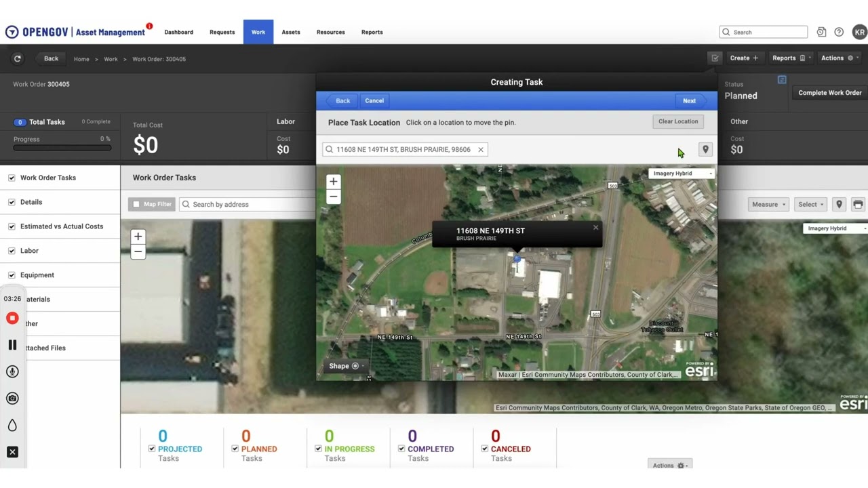Viewport: 868px width, 488px height.
Task: Open the help question mark icon
Action: [839, 32]
